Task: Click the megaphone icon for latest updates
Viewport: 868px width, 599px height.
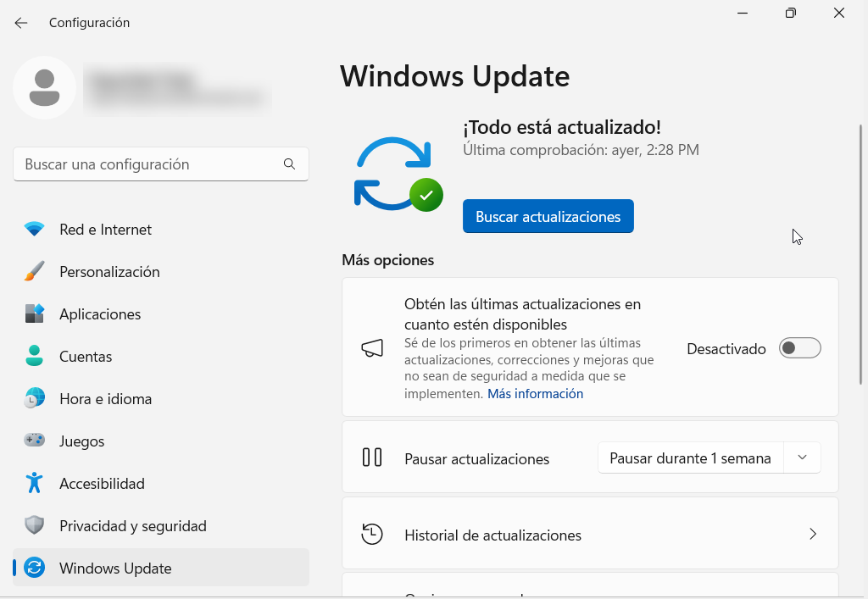Action: point(372,348)
